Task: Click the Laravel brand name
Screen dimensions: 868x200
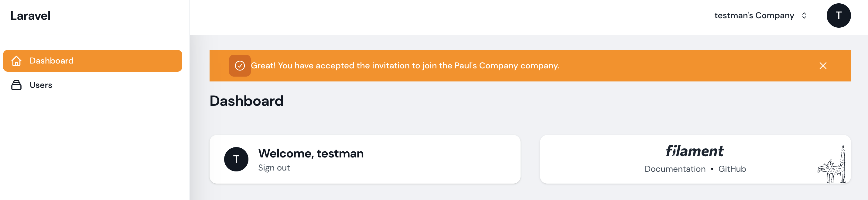Action: coord(30,16)
